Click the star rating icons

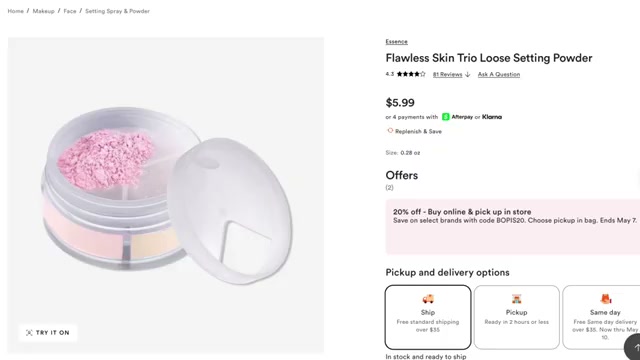tap(411, 74)
